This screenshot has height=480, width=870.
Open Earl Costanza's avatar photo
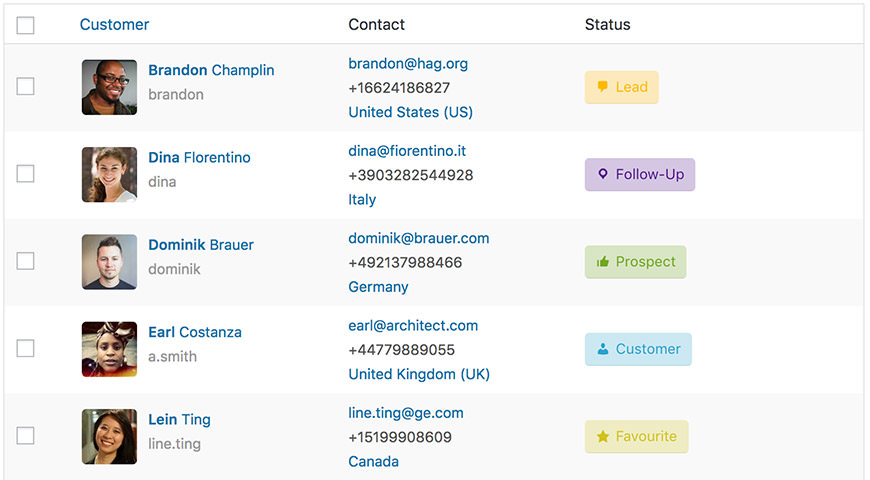pyautogui.click(x=109, y=349)
